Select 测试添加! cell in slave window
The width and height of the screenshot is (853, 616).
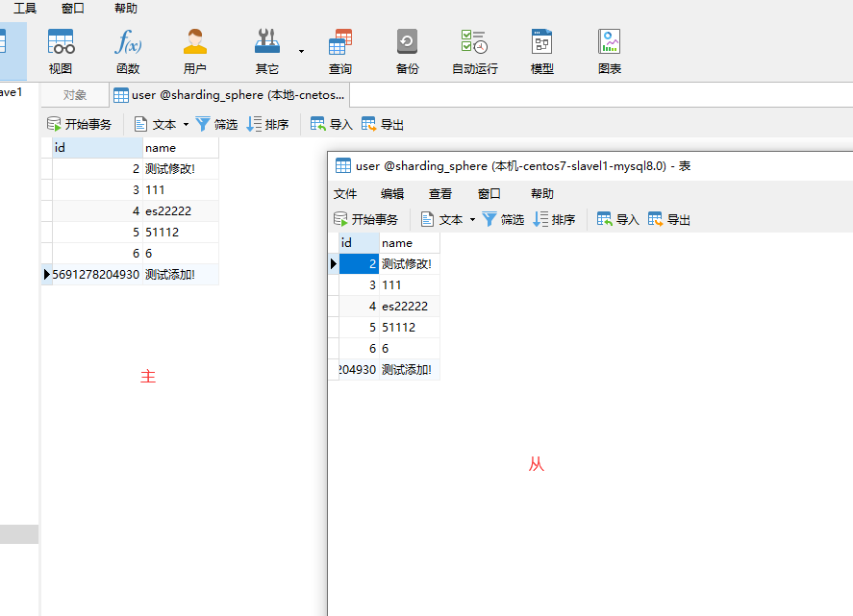pos(410,370)
